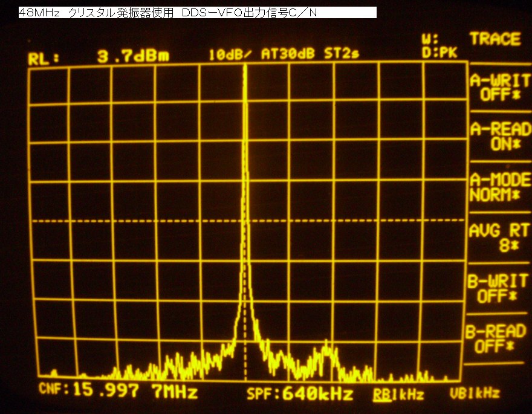Click the CNF: 15.997 7MHz center frequency
The image size is (532, 414).
118,390
